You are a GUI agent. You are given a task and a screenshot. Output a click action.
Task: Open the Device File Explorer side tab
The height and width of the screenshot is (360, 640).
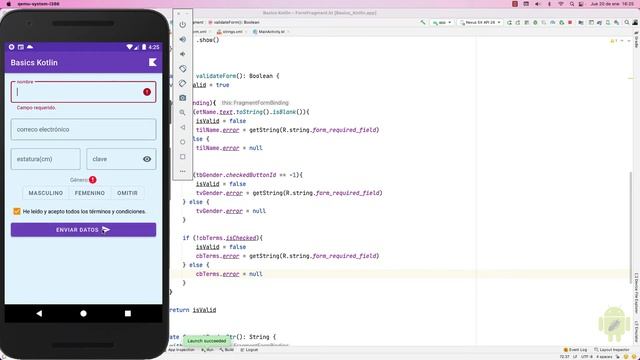636,293
